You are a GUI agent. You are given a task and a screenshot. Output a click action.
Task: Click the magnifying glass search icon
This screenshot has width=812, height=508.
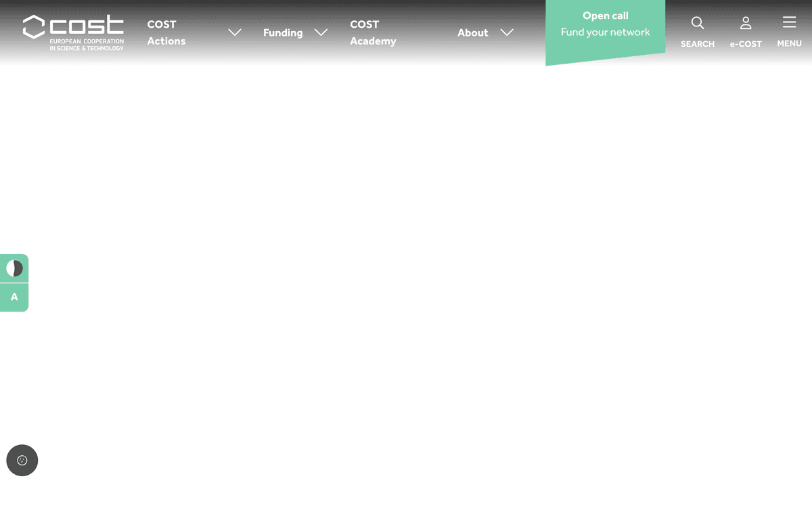[x=698, y=23]
